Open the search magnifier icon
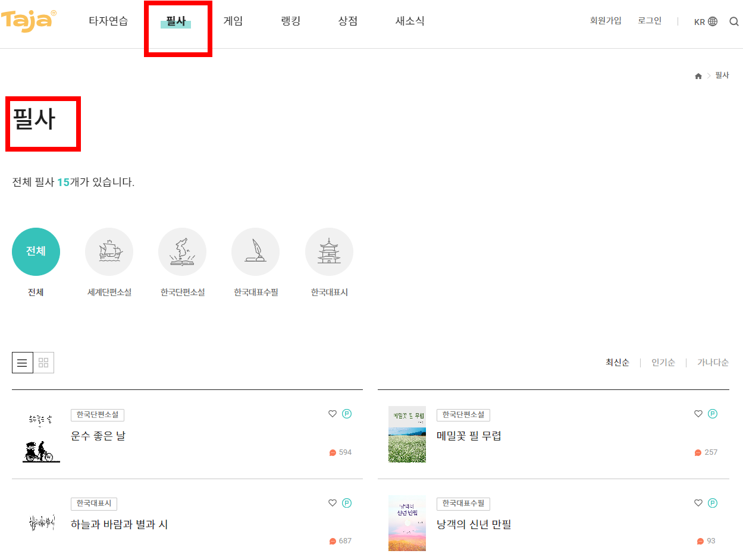 [735, 21]
